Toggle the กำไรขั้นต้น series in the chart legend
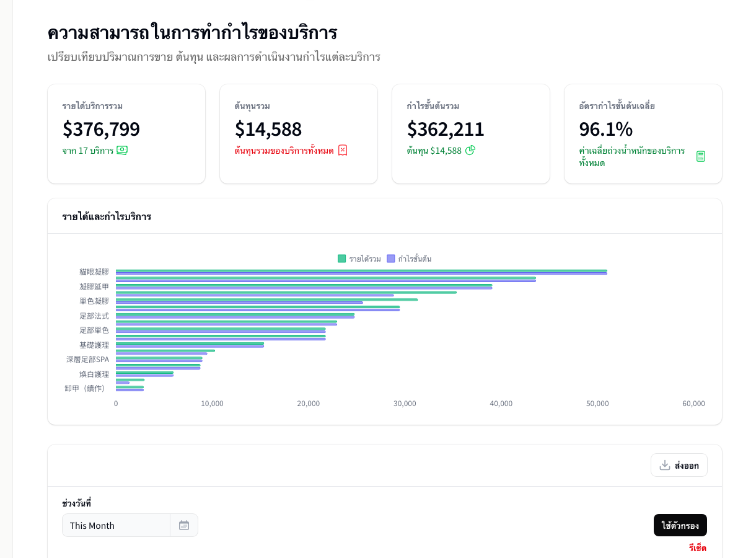This screenshot has width=756, height=558. pos(410,259)
